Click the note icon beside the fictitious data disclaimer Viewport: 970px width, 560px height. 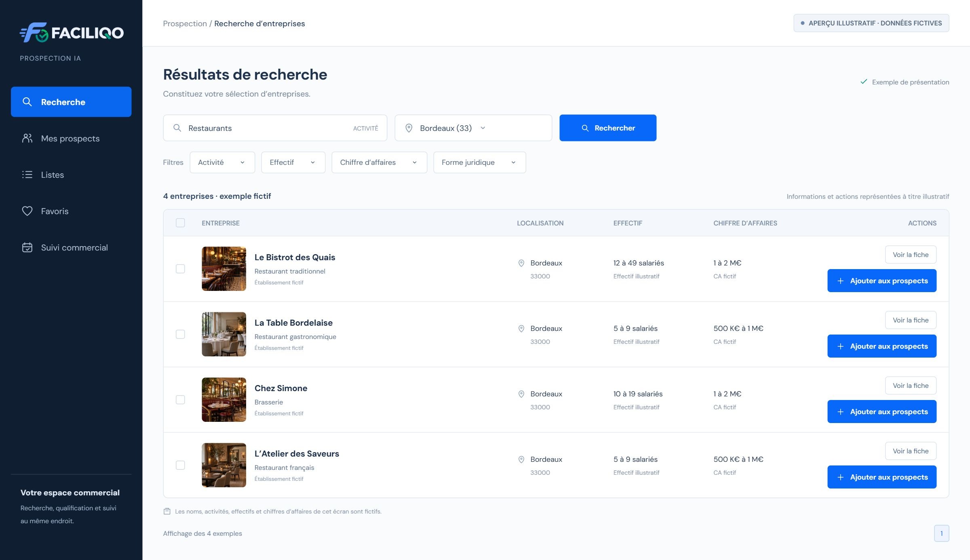click(x=167, y=511)
